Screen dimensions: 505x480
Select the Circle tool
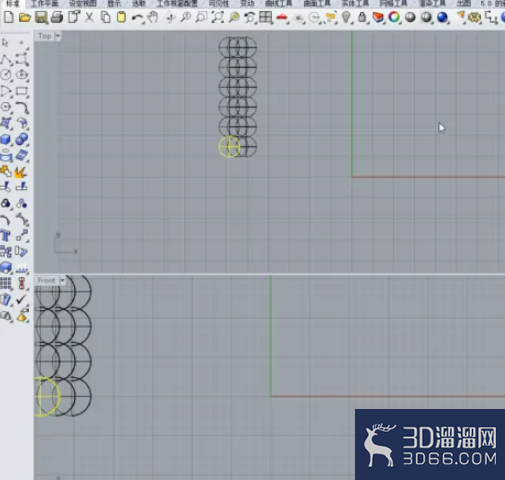click(6, 75)
